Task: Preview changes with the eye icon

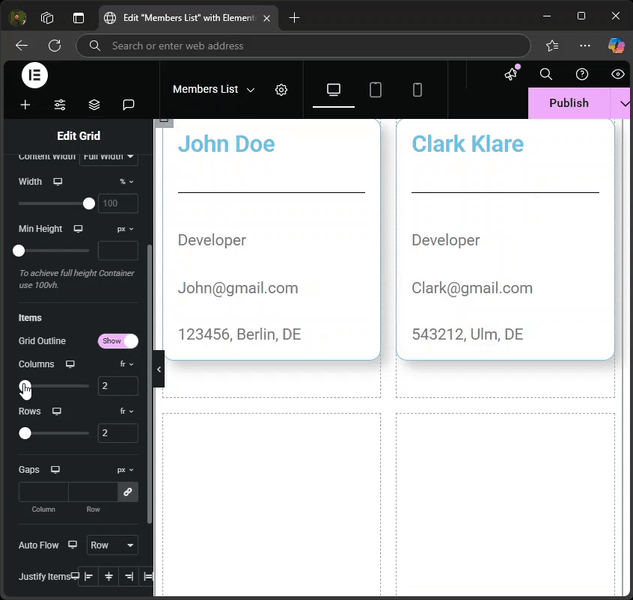Action: point(618,74)
